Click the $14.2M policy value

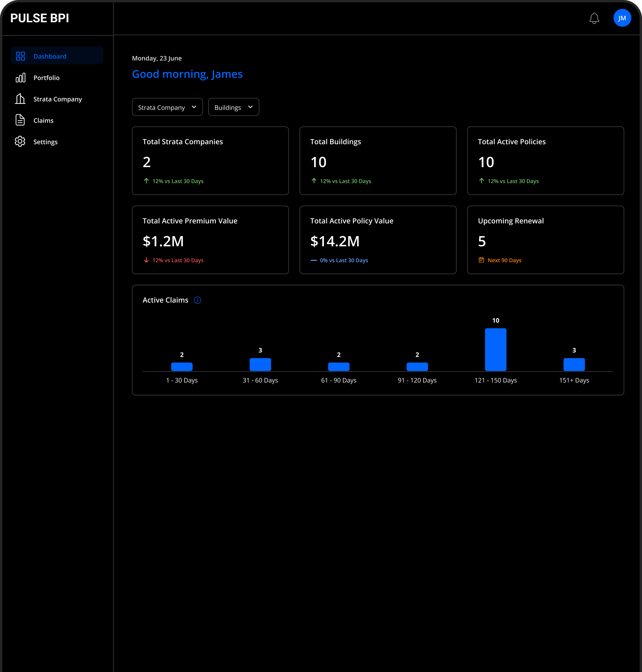[x=335, y=241]
